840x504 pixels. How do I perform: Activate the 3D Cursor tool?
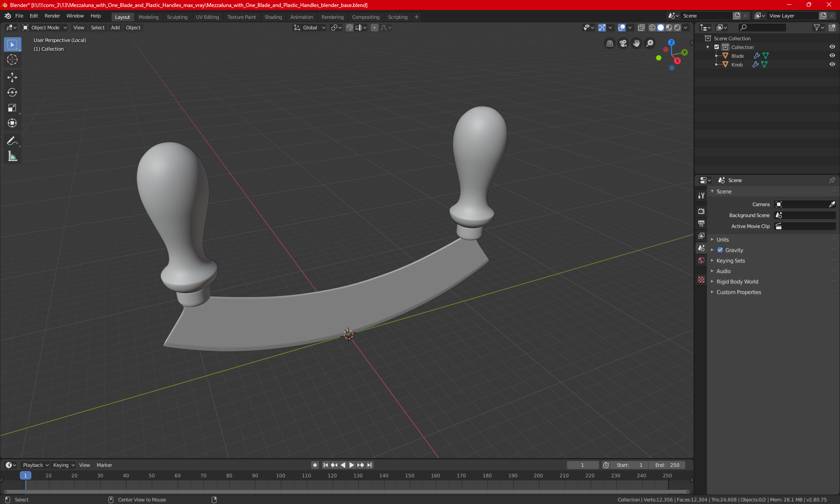coord(12,59)
